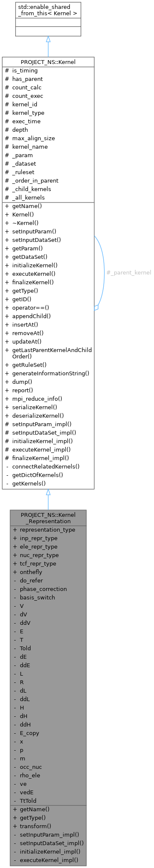Click the diamond aggregation marker on Kernel box
Screen dimensions: 154x868
click(x=96, y=308)
